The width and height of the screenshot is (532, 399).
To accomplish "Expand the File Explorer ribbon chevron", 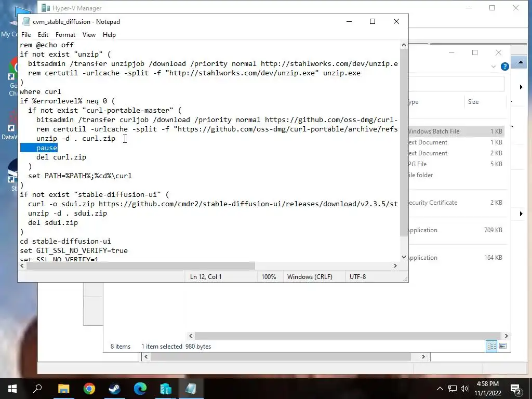I will pyautogui.click(x=494, y=66).
